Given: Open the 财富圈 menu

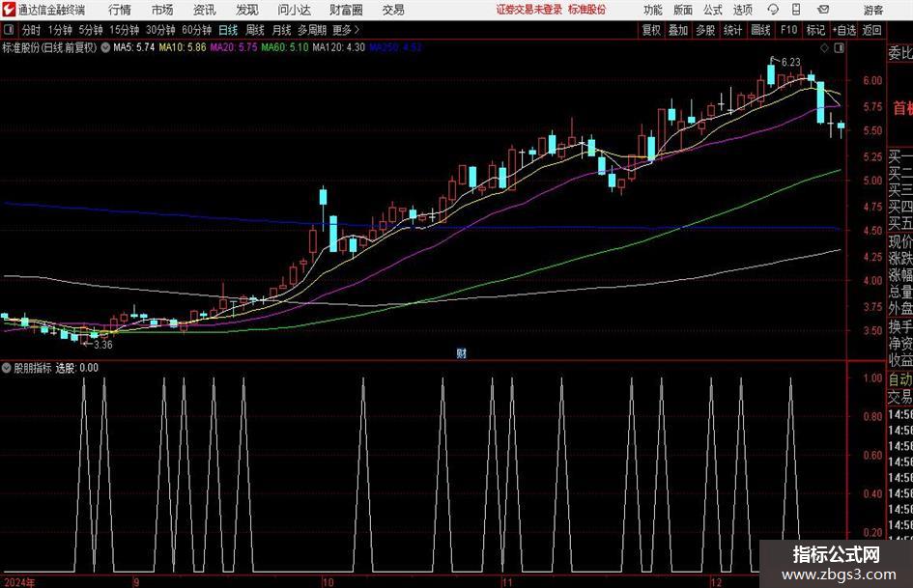Looking at the screenshot, I should [346, 10].
